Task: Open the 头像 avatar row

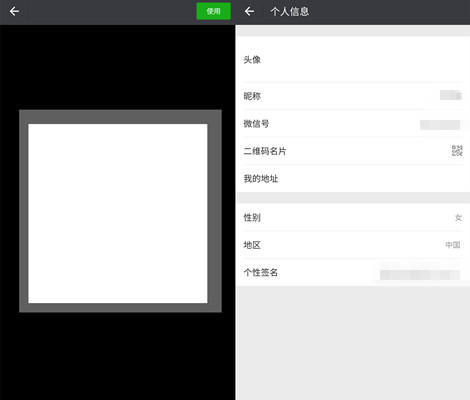Action: (x=353, y=60)
